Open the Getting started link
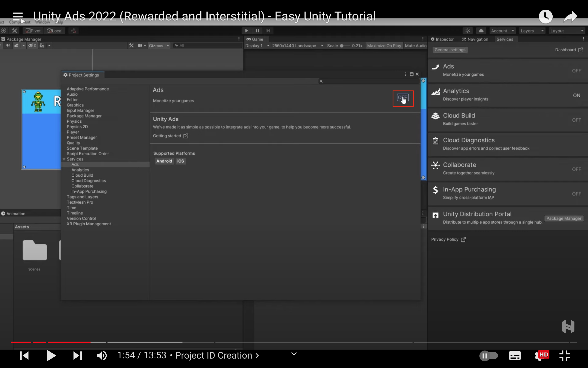Image resolution: width=588 pixels, height=368 pixels. click(x=170, y=136)
